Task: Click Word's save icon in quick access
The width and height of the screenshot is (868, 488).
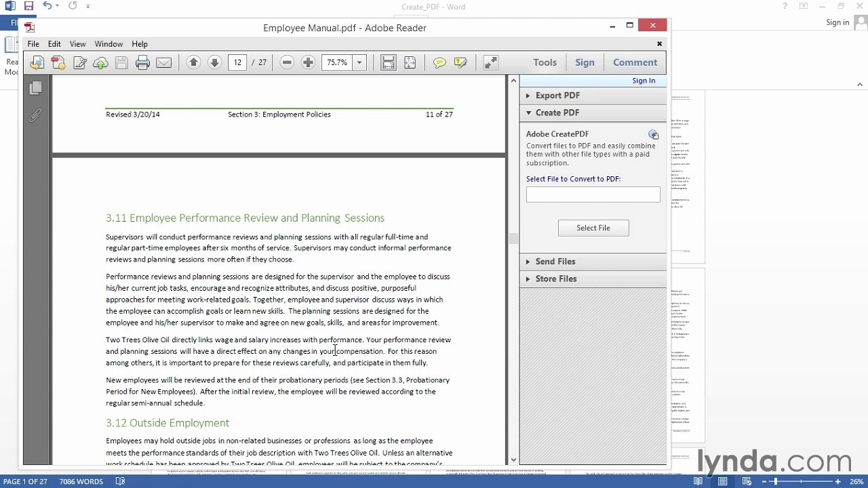Action: [x=28, y=6]
